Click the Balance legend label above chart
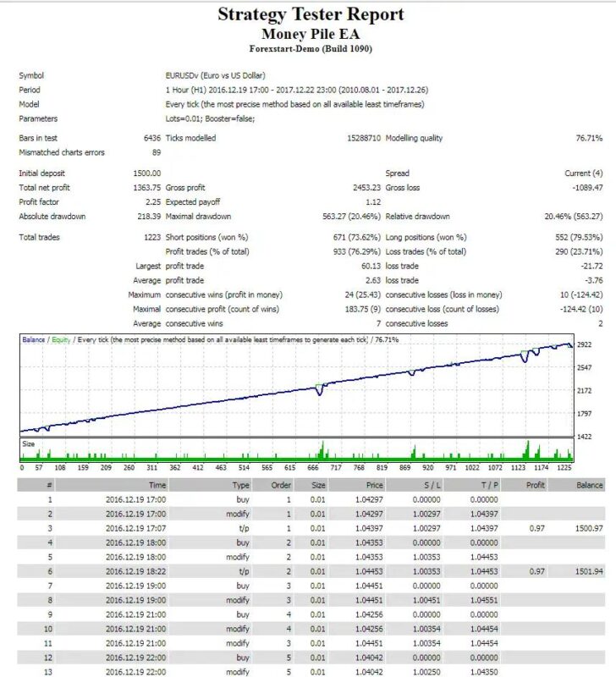This screenshot has width=616, height=677. point(34,339)
